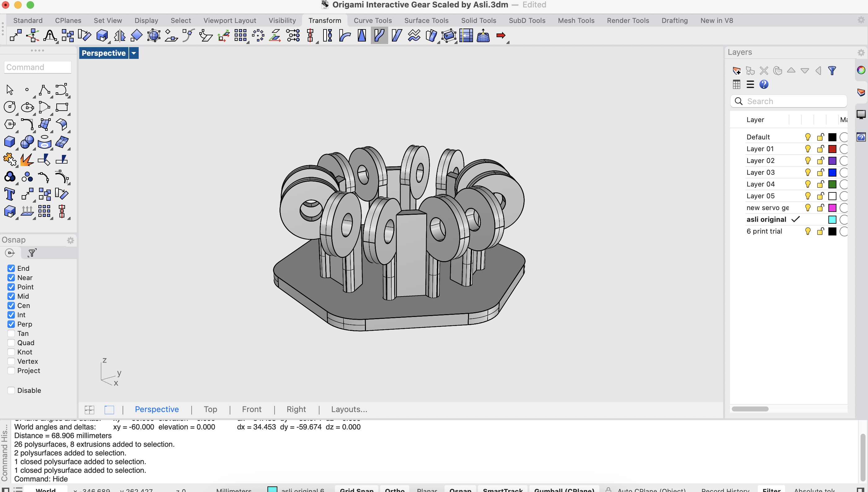Toggle Planar mode in status bar

point(427,489)
